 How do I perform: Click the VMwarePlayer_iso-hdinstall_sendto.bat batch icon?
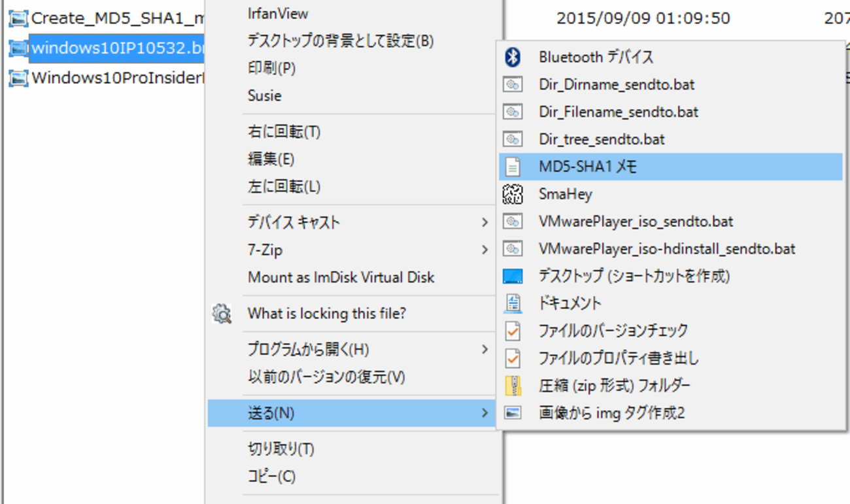[x=513, y=249]
